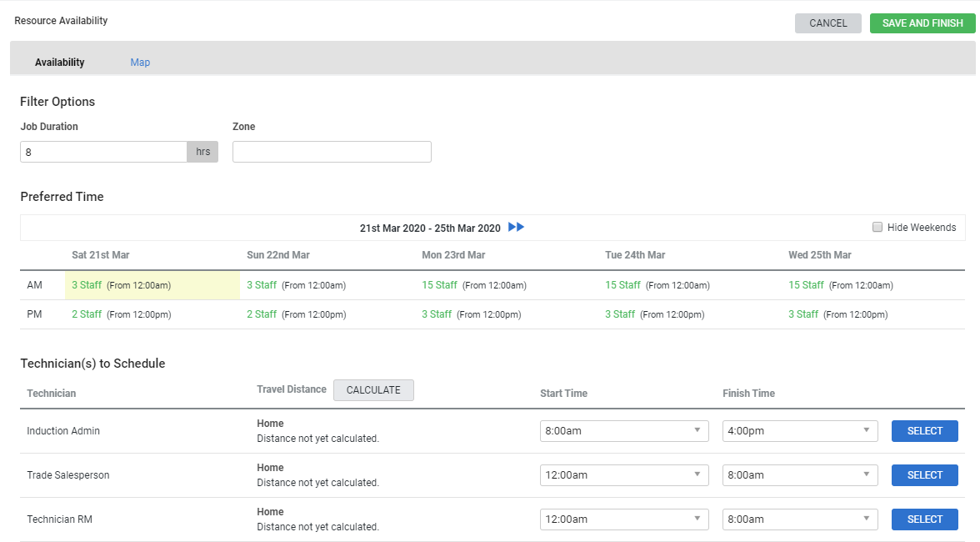Click the date range 21st Mar 2020 - 25th Mar 2020
This screenshot has width=980, height=542.
pyautogui.click(x=430, y=228)
